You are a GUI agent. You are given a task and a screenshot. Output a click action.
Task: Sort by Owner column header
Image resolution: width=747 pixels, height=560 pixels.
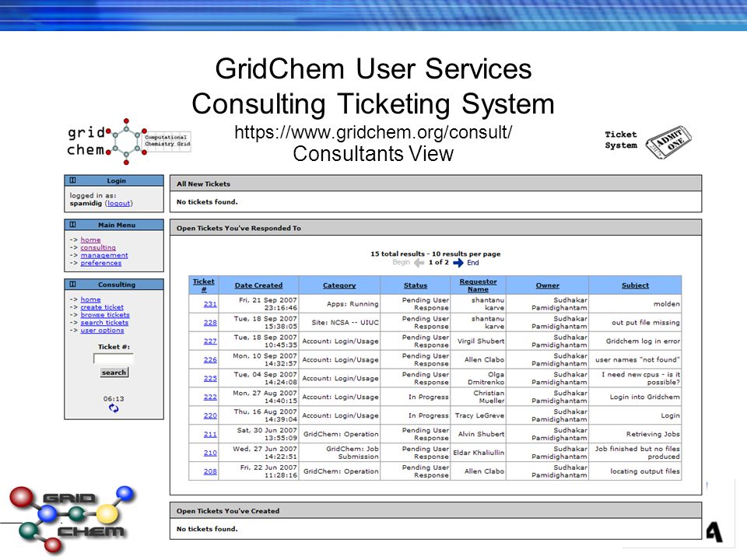click(x=547, y=285)
